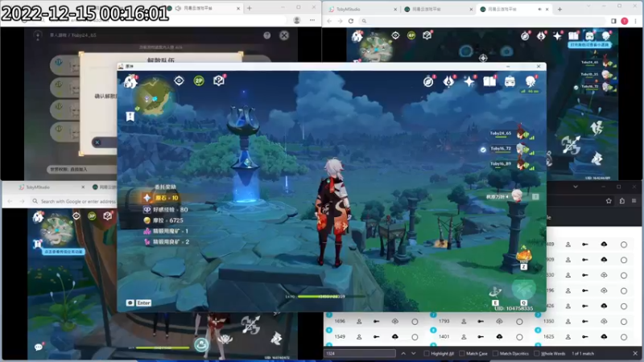Click the help question mark in top-left window
The image size is (644, 362).
(267, 35)
